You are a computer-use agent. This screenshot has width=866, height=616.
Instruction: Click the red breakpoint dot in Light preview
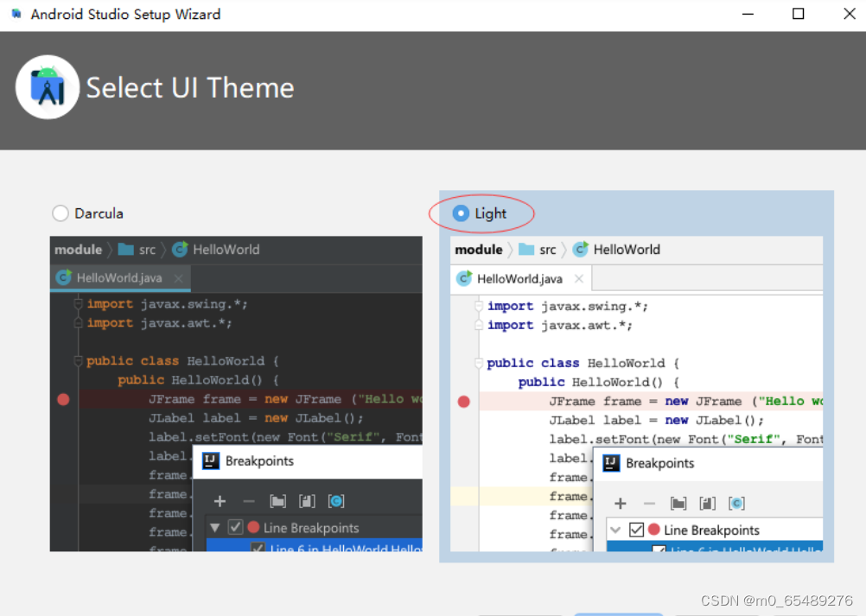464,401
